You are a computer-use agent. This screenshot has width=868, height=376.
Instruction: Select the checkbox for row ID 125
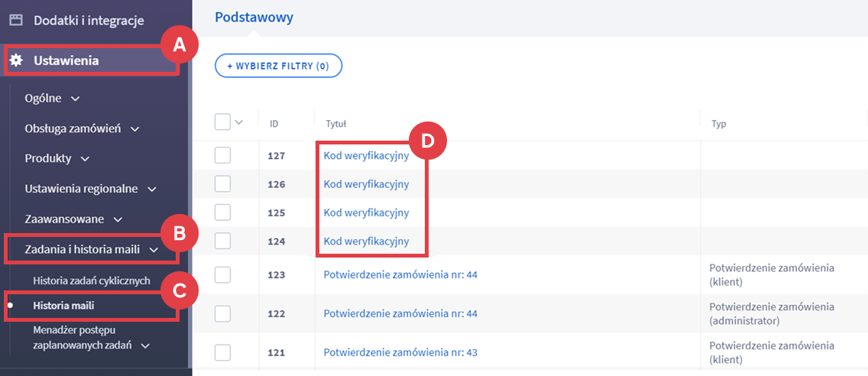coord(222,212)
